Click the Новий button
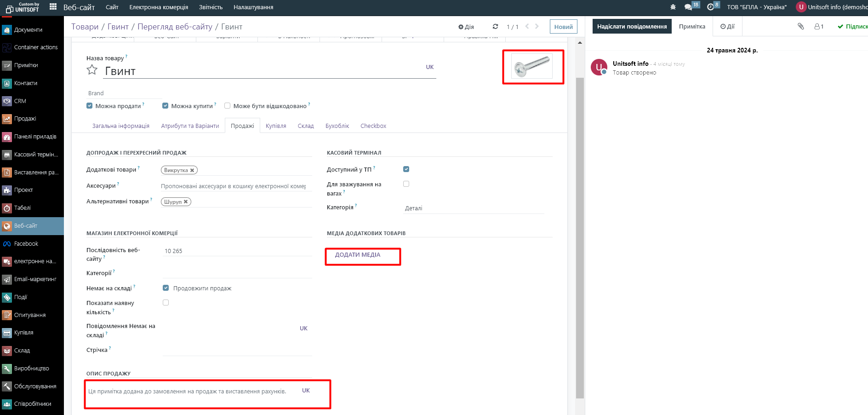This screenshot has width=868, height=415. [x=563, y=27]
